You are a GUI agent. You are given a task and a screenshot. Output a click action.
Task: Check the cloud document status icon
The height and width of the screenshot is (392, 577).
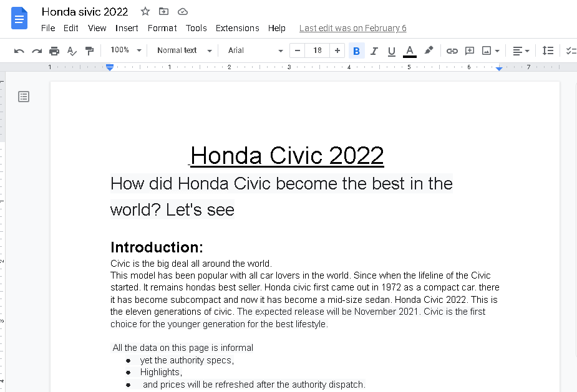click(183, 12)
